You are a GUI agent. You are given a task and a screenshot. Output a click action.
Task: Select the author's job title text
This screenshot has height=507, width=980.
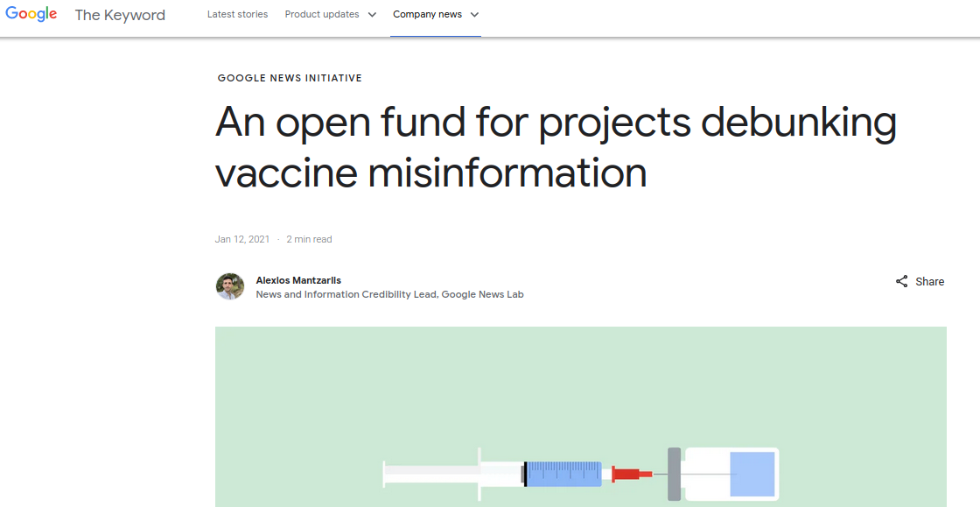tap(390, 294)
